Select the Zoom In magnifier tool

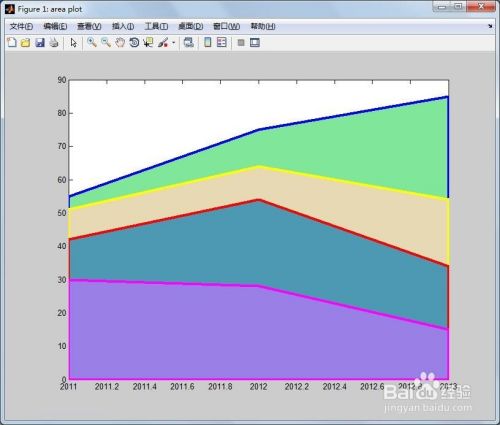coord(92,42)
